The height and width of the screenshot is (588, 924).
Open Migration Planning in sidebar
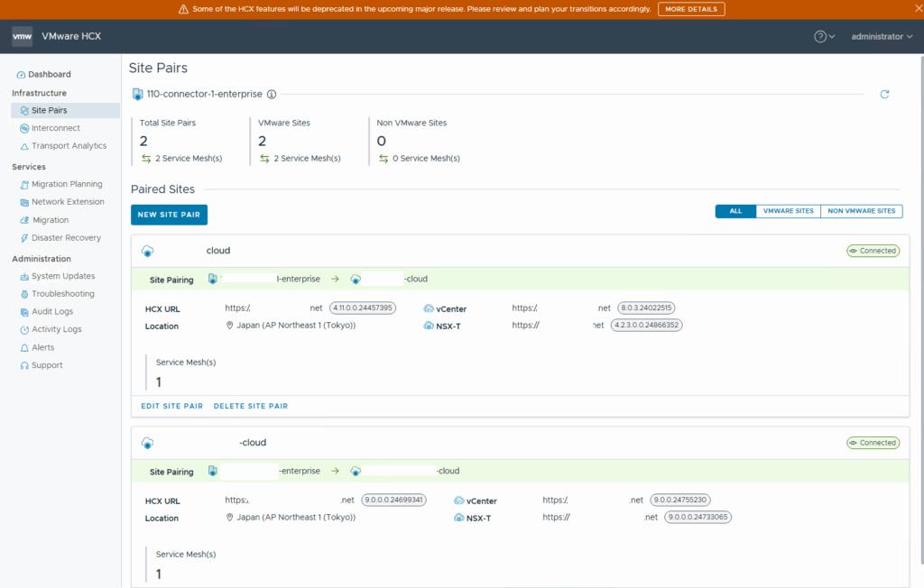point(67,184)
